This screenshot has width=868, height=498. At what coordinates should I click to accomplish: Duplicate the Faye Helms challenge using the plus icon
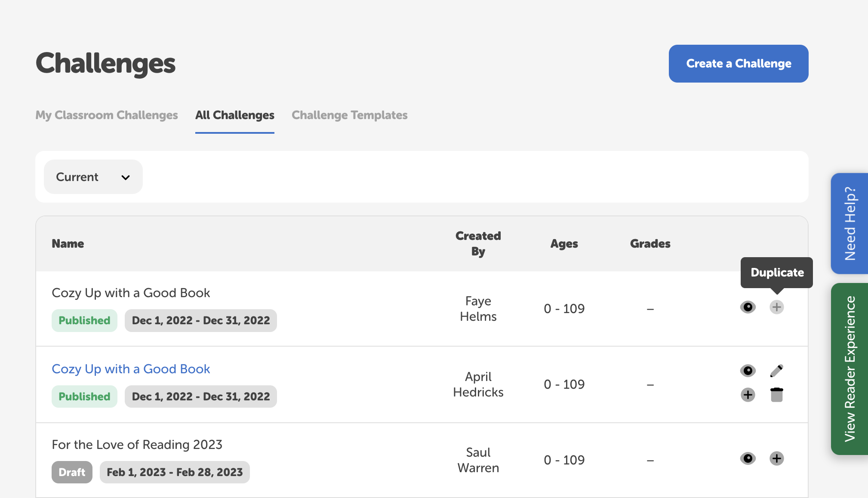click(x=777, y=307)
